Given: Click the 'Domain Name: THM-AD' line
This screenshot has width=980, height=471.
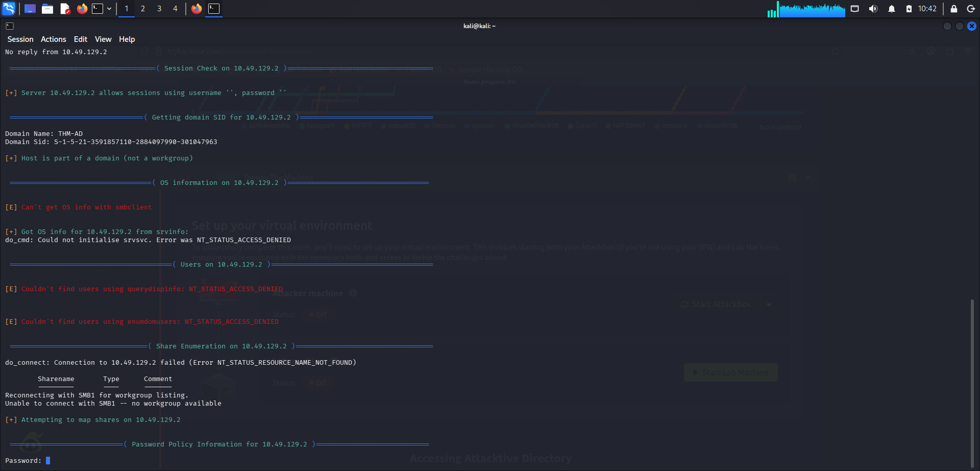Looking at the screenshot, I should pyautogui.click(x=44, y=134).
